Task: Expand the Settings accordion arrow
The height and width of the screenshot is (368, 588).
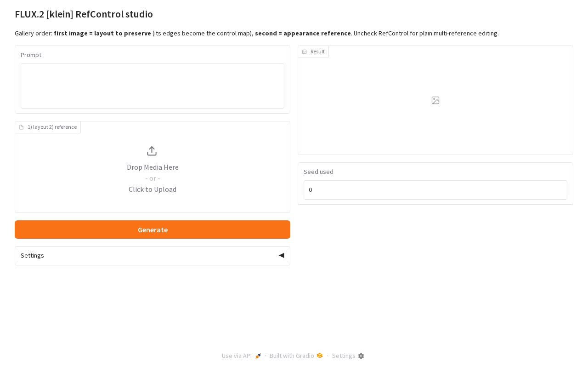Action: tap(282, 255)
